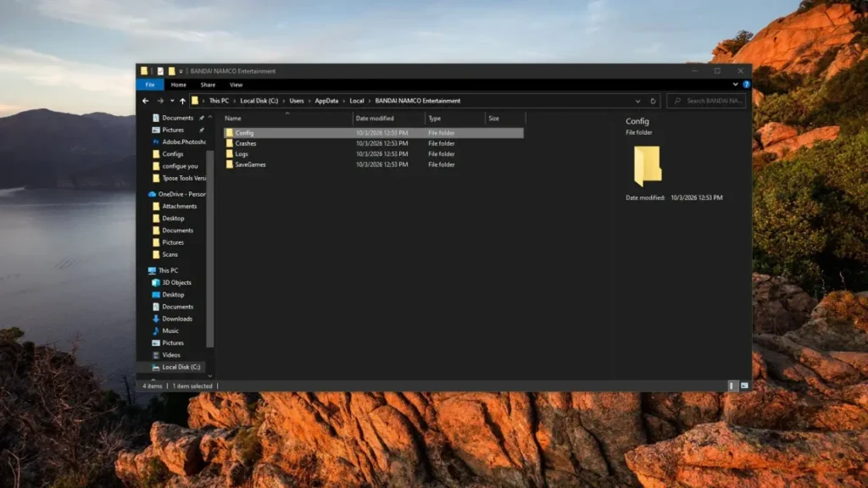The image size is (868, 488).
Task: Open Help with the blue question mark
Action: coord(746,85)
